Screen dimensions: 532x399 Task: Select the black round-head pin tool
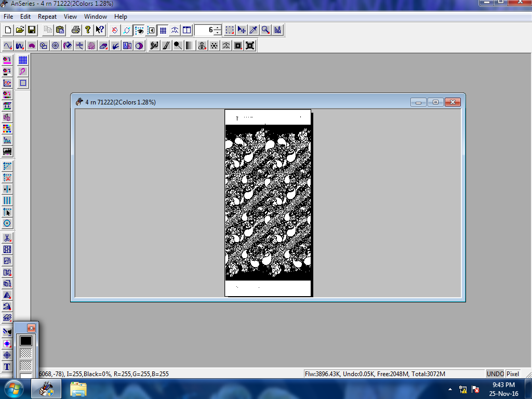point(178,46)
